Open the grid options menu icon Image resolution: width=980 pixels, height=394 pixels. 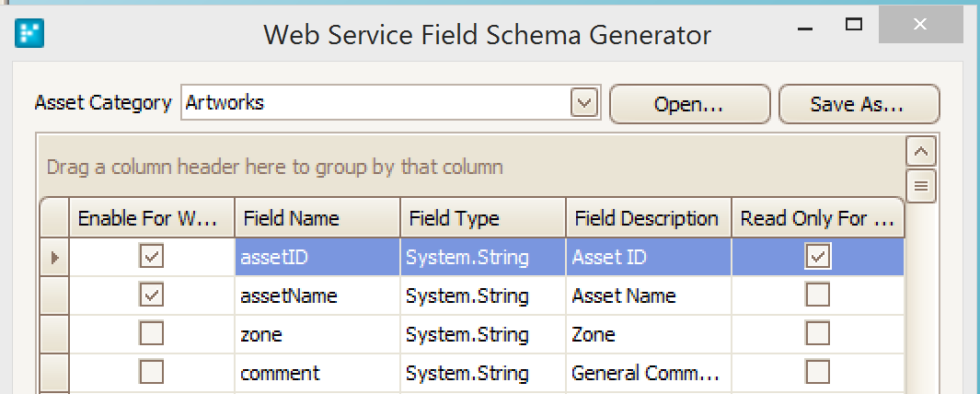click(x=920, y=186)
